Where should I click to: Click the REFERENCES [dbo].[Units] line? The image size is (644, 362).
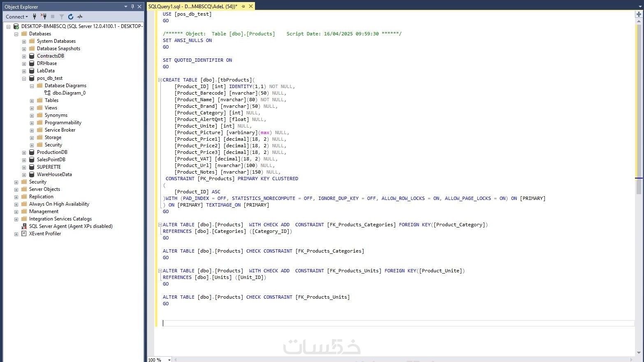pos(215,277)
